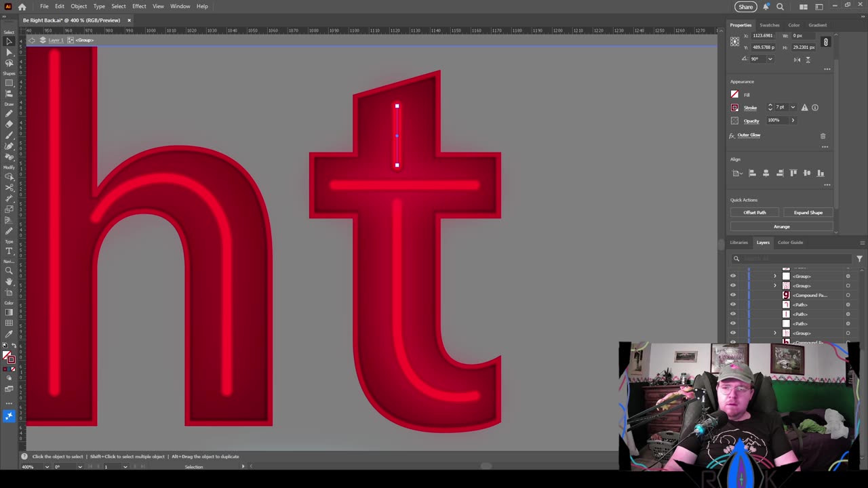
Task: Pick the Hand tool
Action: click(x=9, y=281)
